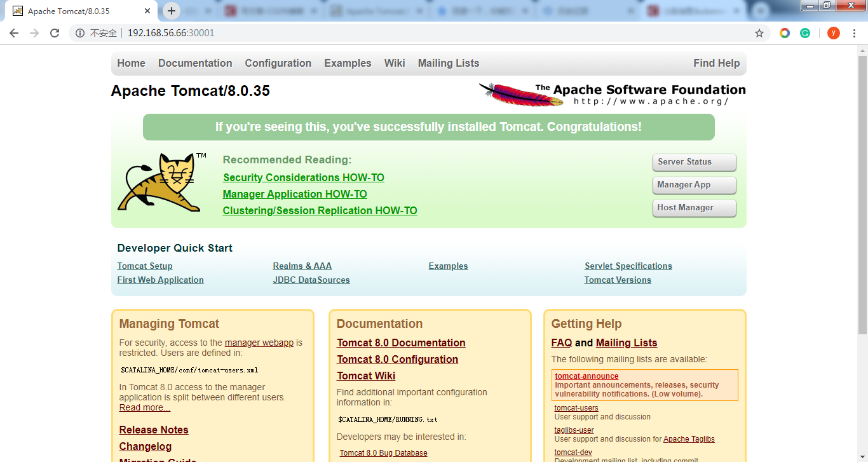Open Mailing Lists link under Getting Help
The image size is (868, 462).
627,343
